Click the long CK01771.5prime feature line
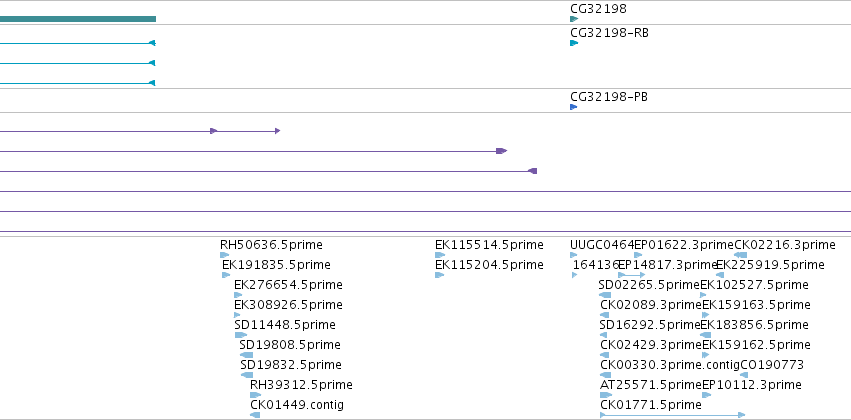851x420 pixels. (x=672, y=415)
